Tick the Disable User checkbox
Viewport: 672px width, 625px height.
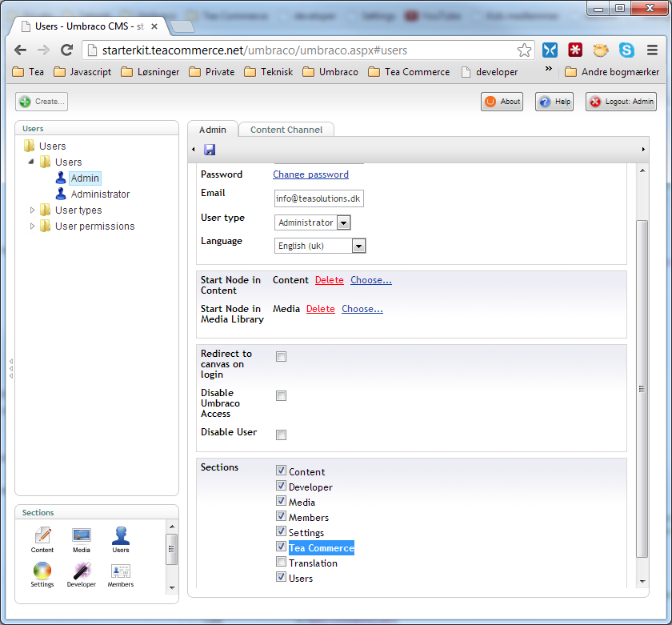(281, 435)
